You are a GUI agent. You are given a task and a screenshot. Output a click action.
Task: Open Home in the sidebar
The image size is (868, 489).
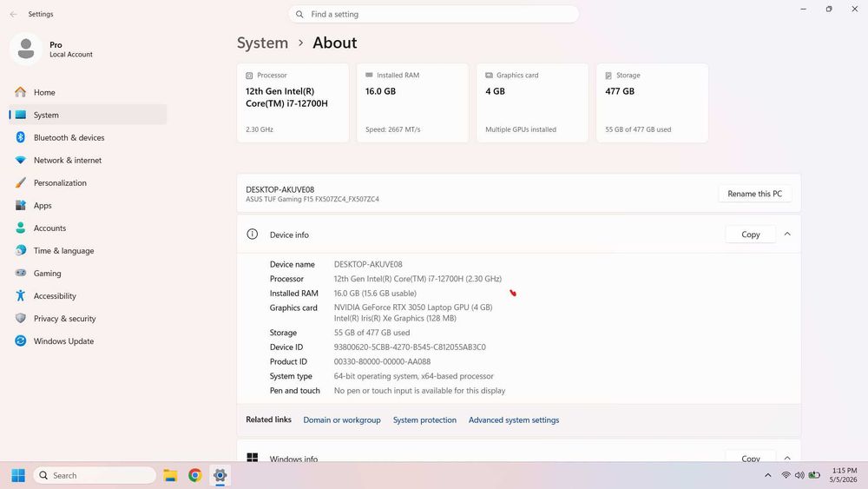click(88, 92)
